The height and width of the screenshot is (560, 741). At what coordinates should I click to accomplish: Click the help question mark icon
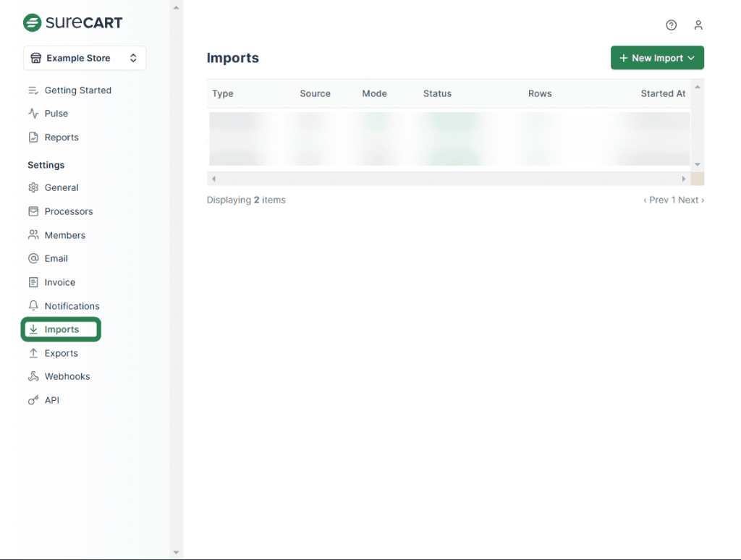tap(671, 25)
